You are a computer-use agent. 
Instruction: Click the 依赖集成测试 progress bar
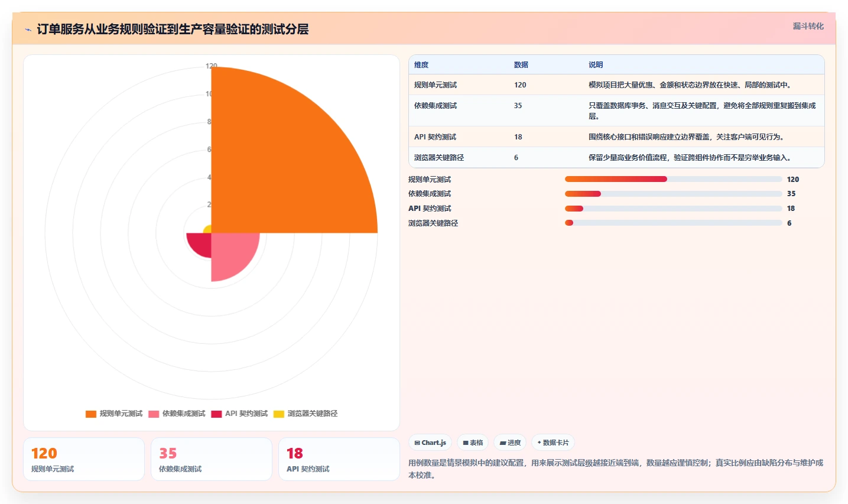point(673,194)
